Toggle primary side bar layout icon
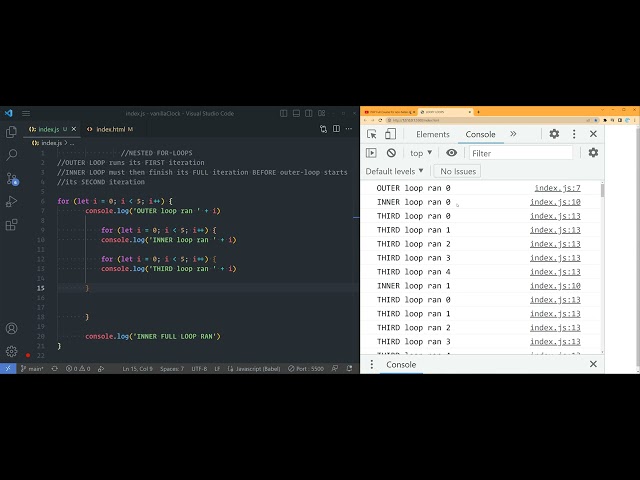 pyautogui.click(x=284, y=113)
